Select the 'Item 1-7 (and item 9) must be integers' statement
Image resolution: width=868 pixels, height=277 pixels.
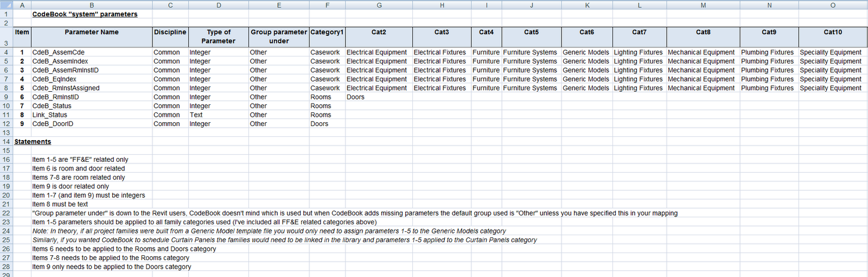[88, 196]
